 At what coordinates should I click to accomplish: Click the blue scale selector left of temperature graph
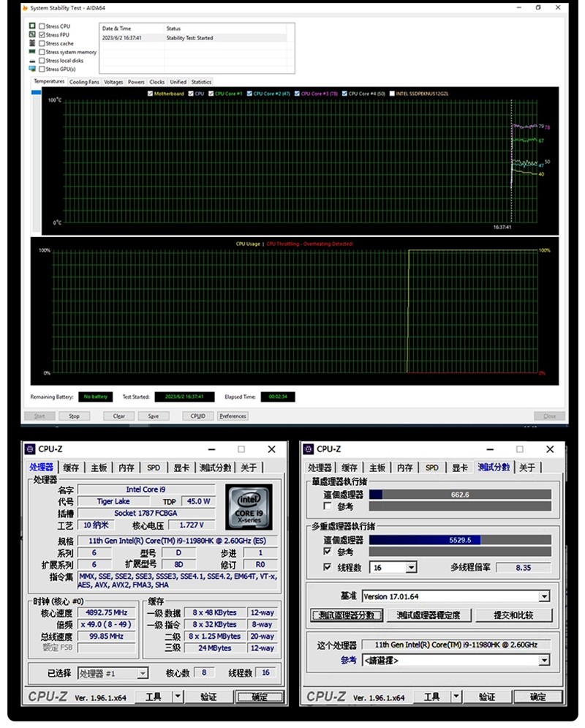(x=36, y=93)
